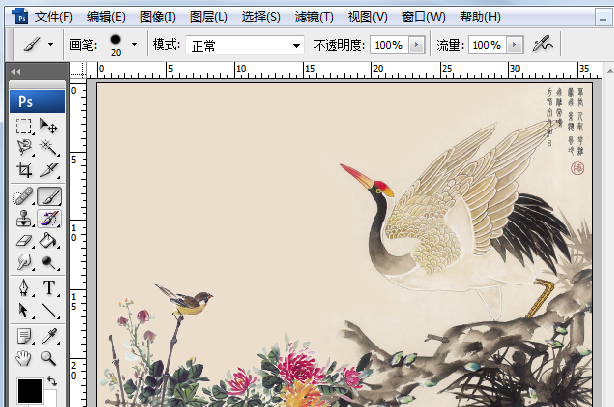Select the Notes tool
614x407 pixels.
click(24, 336)
